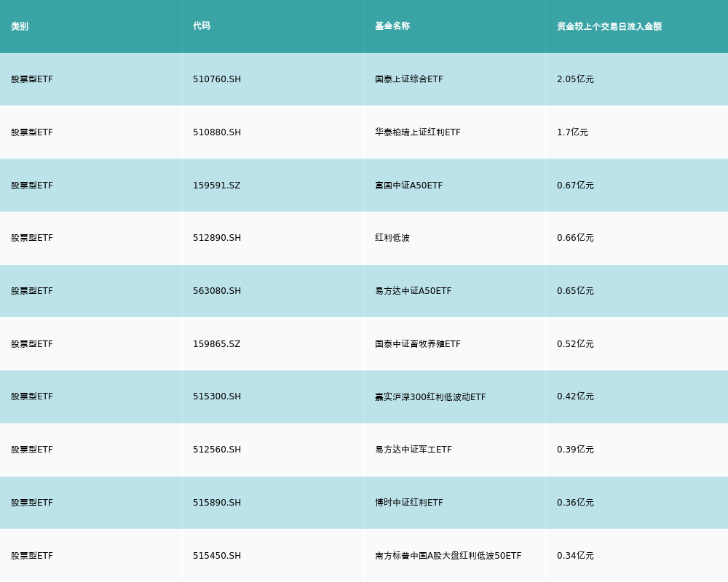
Task: Select fund name 嘉实沪深300红利低波动ETF
Action: point(430,396)
